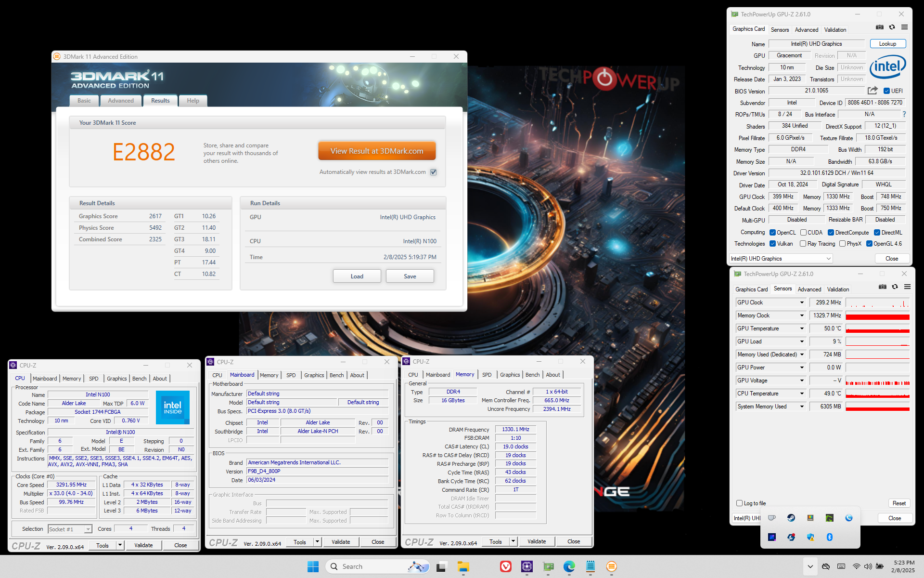Click the Lookup button in GPU-Z
This screenshot has height=578, width=924.
pyautogui.click(x=887, y=44)
